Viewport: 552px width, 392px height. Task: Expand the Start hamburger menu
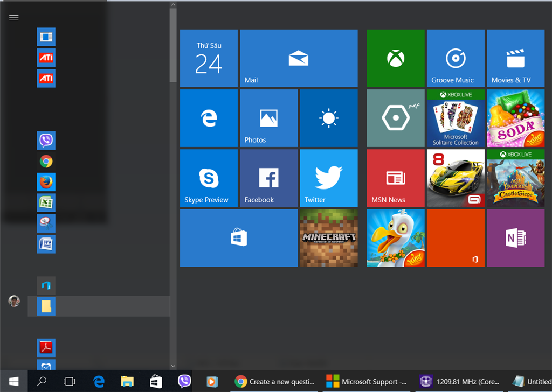[x=13, y=18]
